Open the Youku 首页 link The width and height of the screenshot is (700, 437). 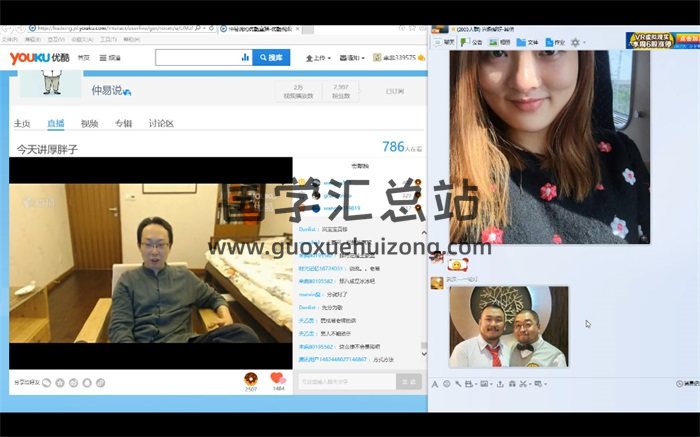point(84,58)
